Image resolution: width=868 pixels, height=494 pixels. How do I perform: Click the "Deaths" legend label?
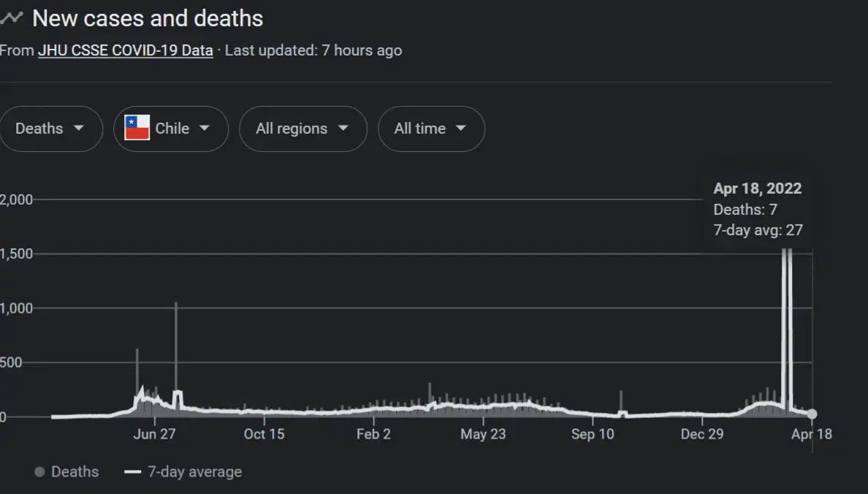tap(75, 472)
